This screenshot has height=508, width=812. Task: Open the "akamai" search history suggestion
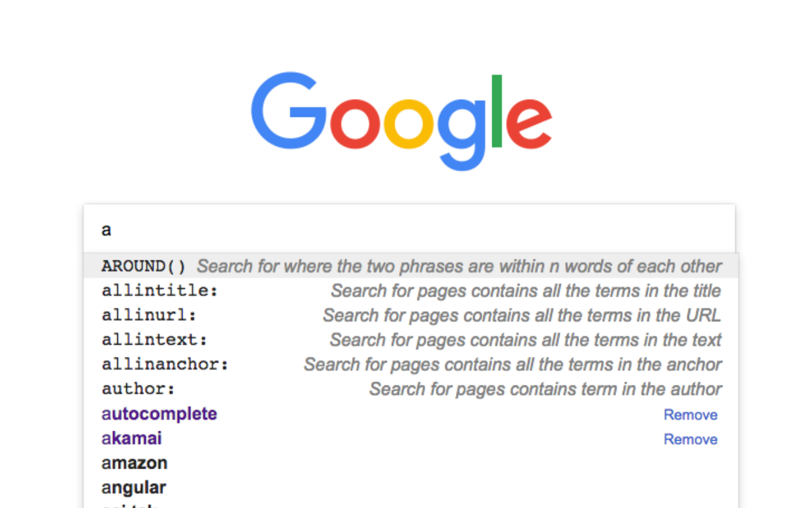[x=131, y=439]
